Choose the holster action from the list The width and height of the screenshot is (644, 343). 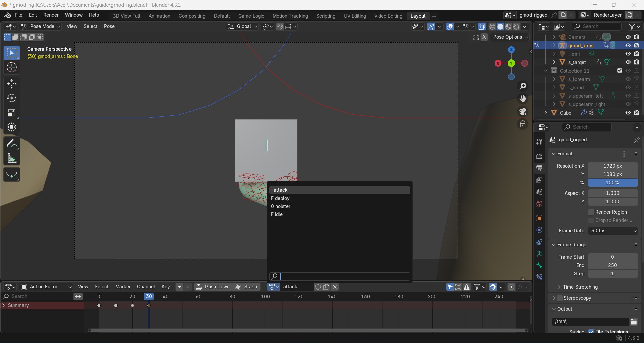click(283, 206)
